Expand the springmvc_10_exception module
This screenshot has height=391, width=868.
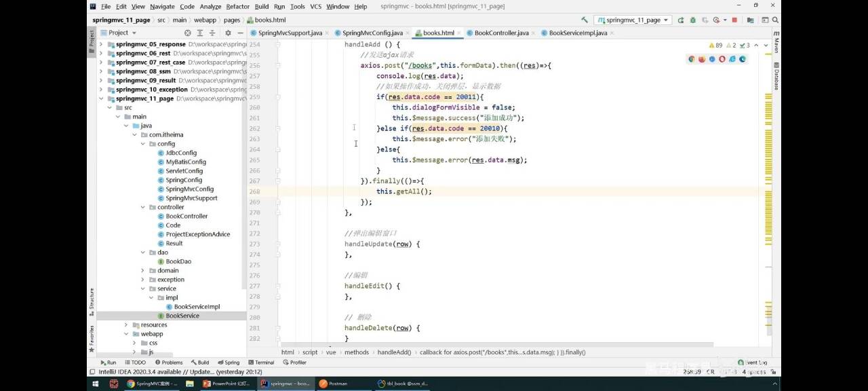point(101,89)
